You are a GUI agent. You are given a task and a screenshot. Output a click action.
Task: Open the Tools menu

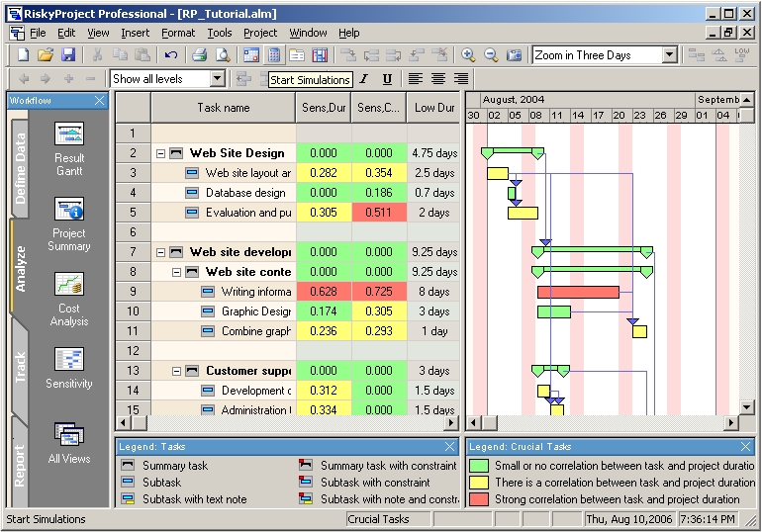pyautogui.click(x=219, y=33)
